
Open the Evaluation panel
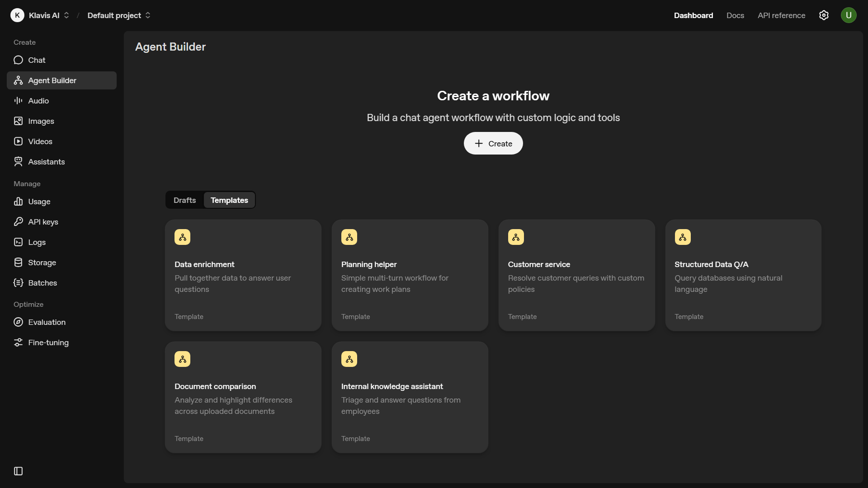point(47,322)
